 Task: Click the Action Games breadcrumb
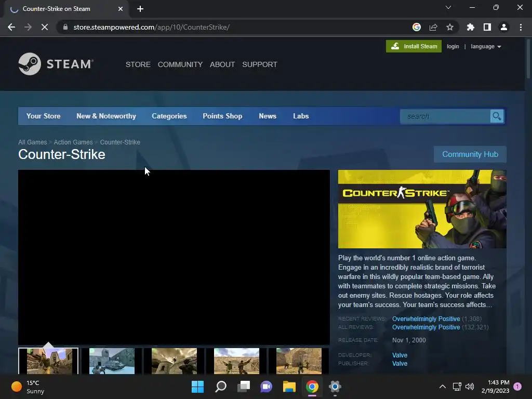click(73, 142)
